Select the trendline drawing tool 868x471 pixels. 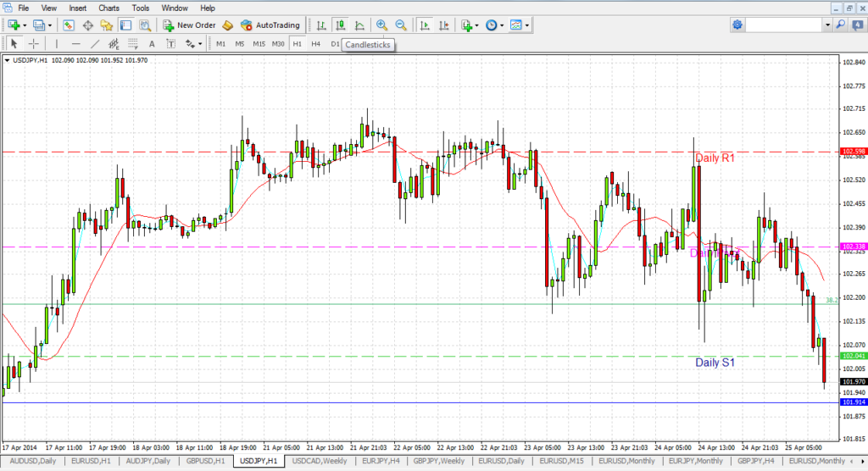click(x=95, y=44)
